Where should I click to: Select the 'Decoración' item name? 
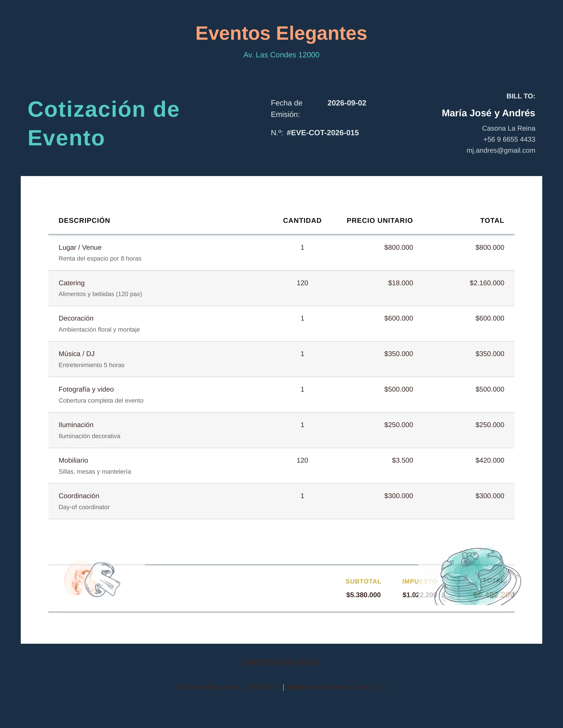(x=76, y=318)
